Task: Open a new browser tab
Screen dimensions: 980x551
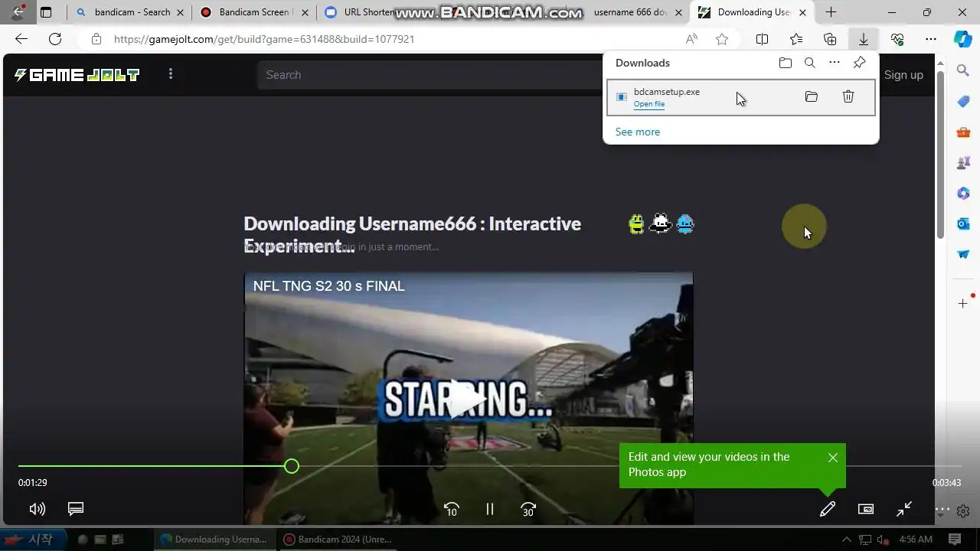Action: [x=831, y=12]
